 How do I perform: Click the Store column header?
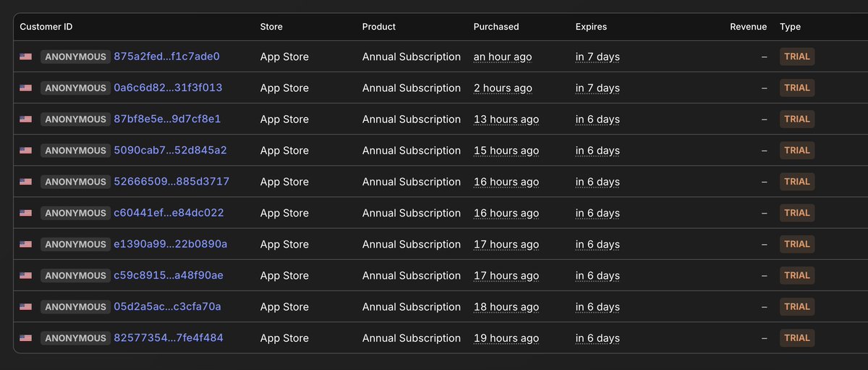[x=271, y=27]
